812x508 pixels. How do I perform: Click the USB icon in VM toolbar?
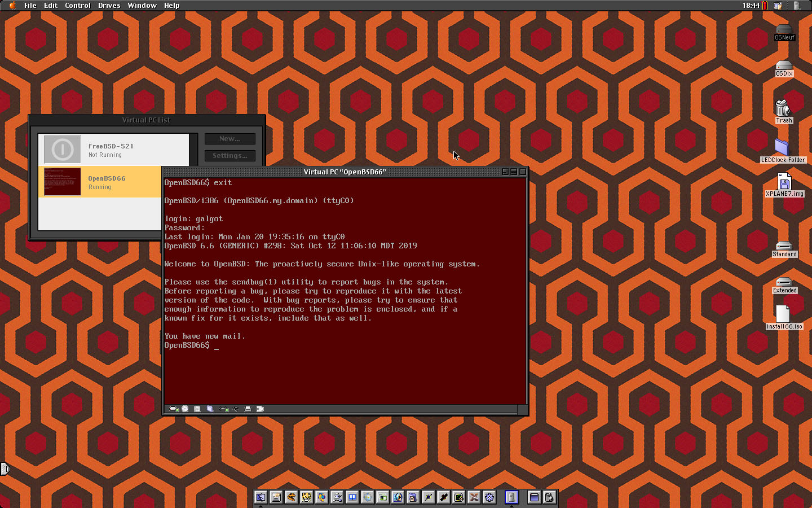(x=235, y=409)
